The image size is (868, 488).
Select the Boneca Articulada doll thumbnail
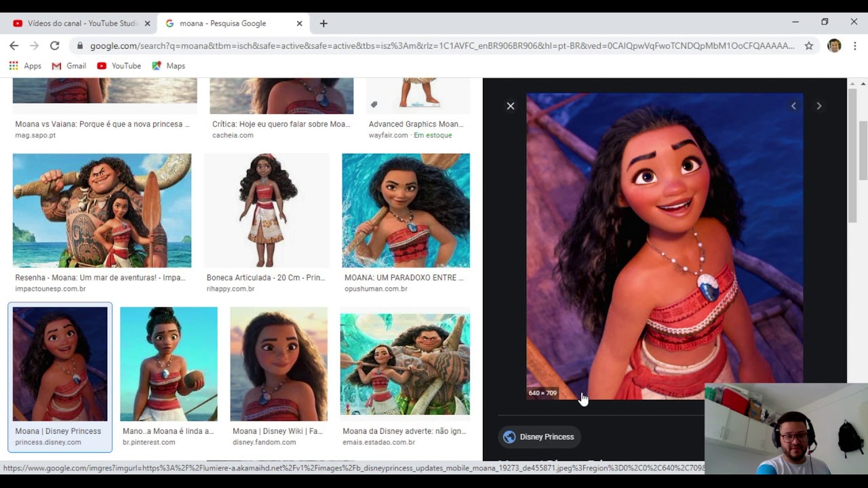pyautogui.click(x=267, y=211)
